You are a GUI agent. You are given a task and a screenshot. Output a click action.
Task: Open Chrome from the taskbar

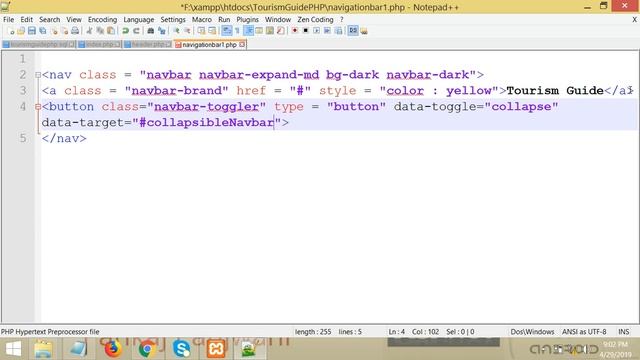(146, 349)
